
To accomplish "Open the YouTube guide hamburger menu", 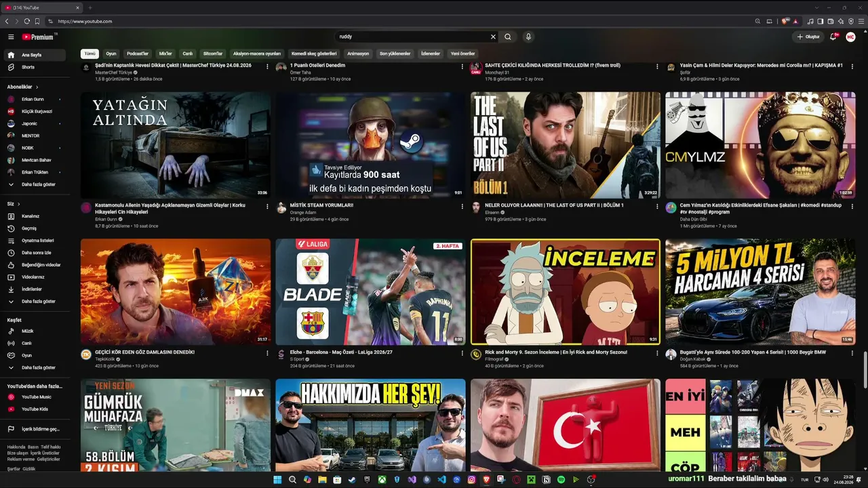I will (x=11, y=37).
